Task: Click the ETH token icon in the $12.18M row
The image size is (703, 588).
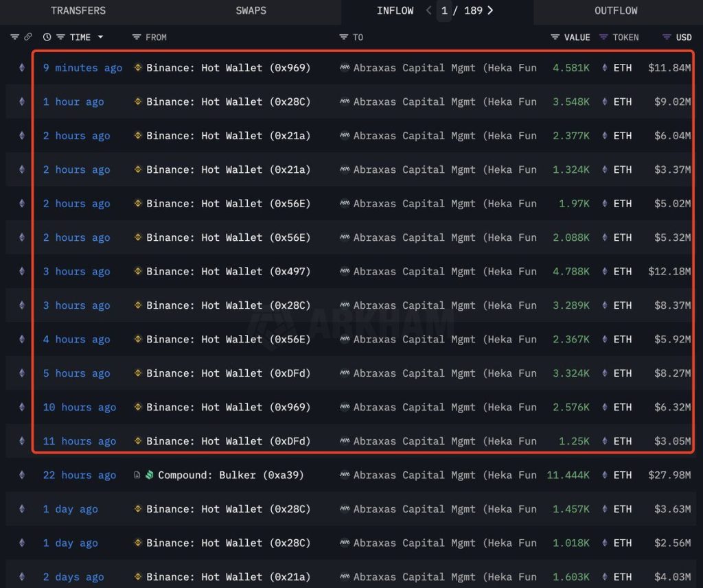Action: click(x=605, y=272)
